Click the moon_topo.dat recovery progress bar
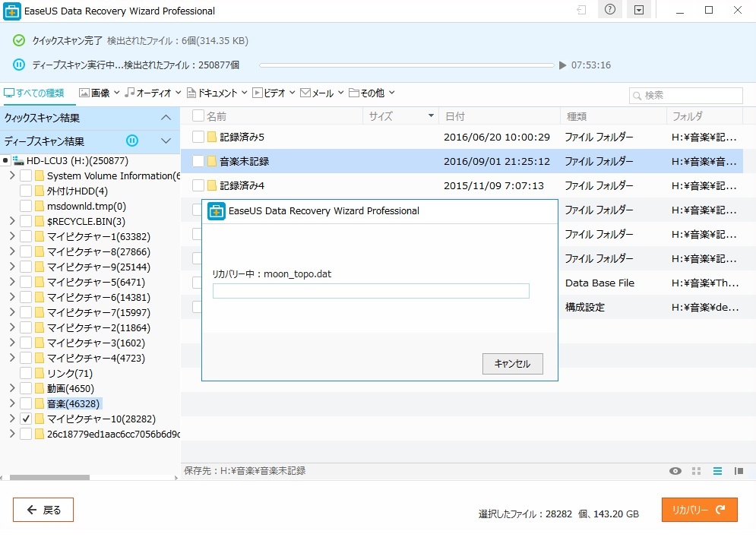Screen dimensions: 756x550 point(371,291)
